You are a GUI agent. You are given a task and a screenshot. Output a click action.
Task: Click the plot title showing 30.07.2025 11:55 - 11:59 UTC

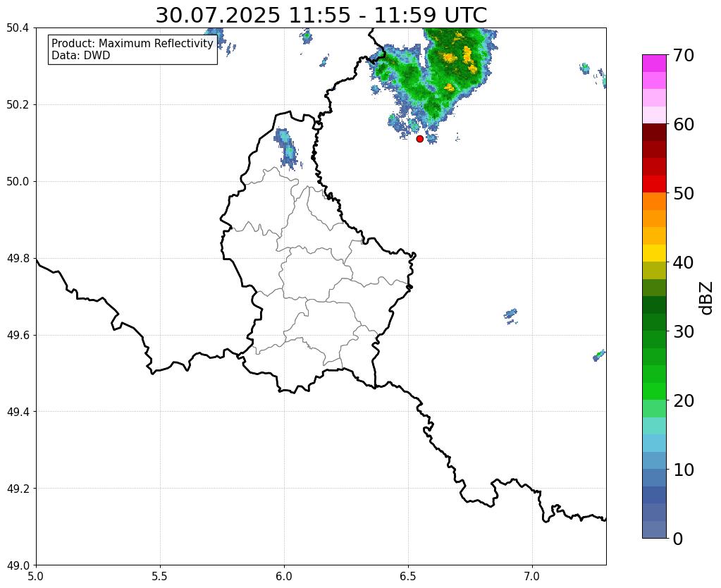click(x=321, y=15)
